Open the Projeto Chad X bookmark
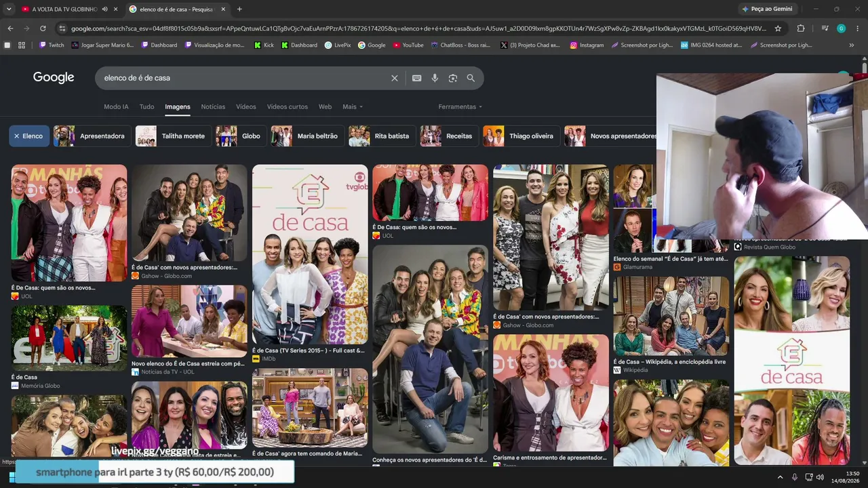 pos(530,45)
